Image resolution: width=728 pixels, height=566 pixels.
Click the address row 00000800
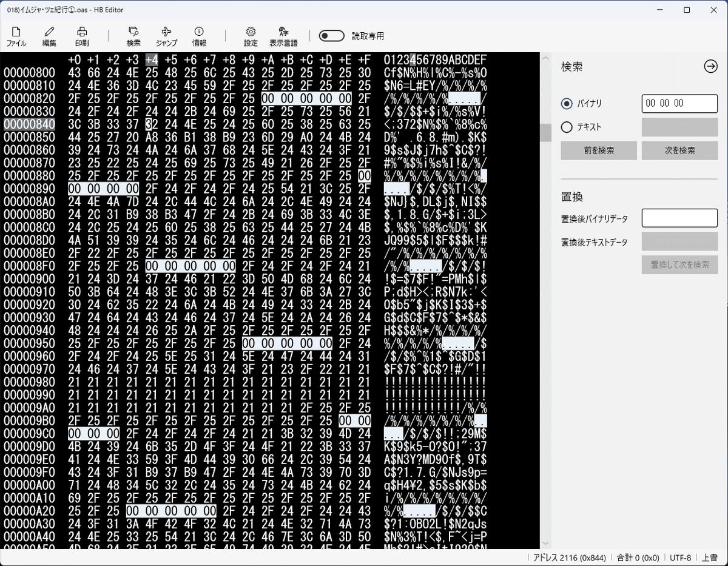[29, 72]
